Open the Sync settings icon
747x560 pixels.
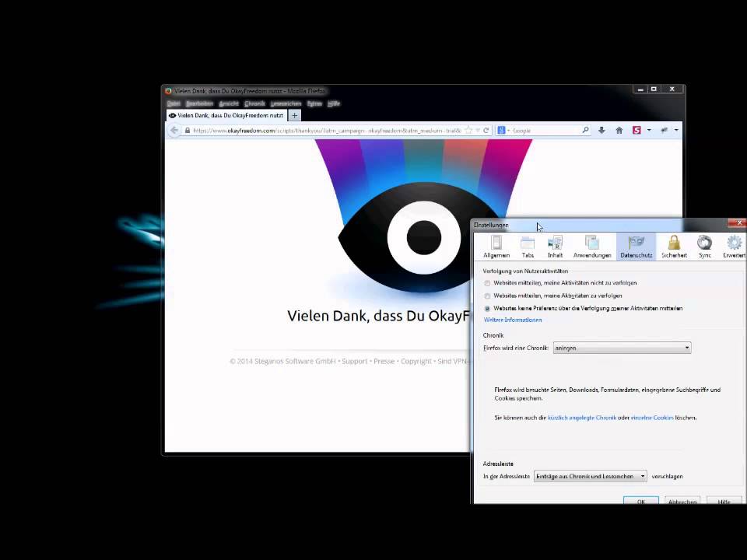point(705,247)
